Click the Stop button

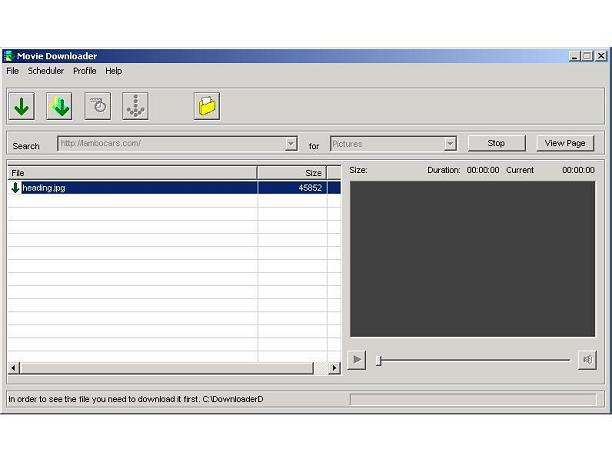(x=496, y=143)
